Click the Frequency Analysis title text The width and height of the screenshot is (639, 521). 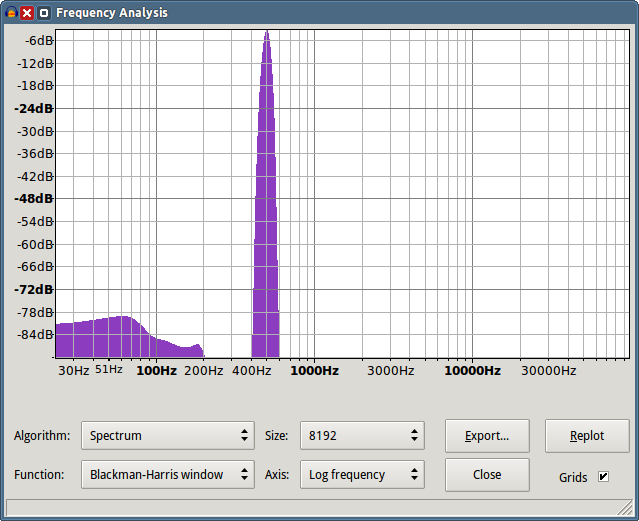[112, 13]
